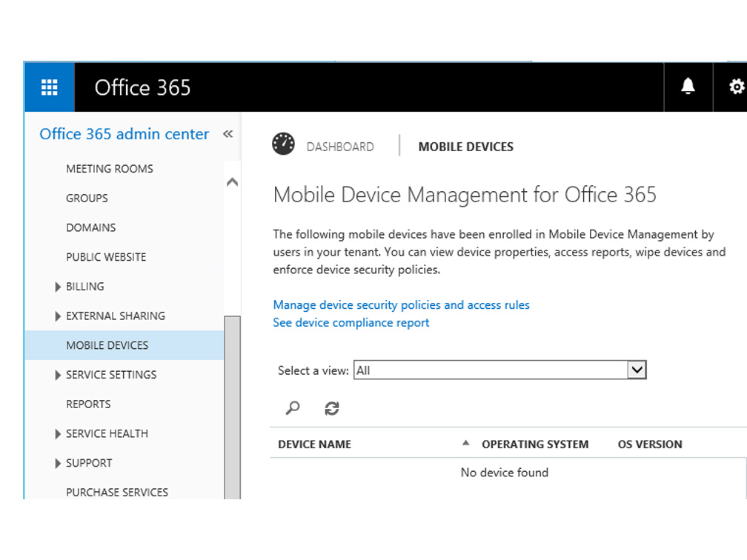Viewport: 747px width, 560px height.
Task: Open the Select a view dropdown
Action: [637, 370]
